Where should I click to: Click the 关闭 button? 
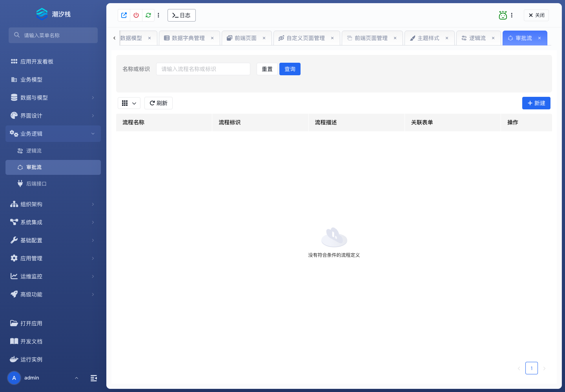pyautogui.click(x=536, y=15)
